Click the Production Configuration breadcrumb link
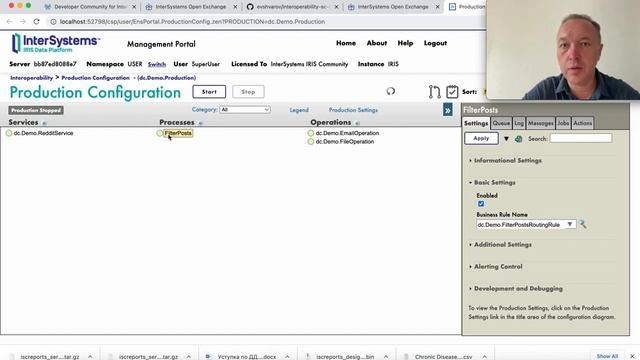 [x=96, y=78]
